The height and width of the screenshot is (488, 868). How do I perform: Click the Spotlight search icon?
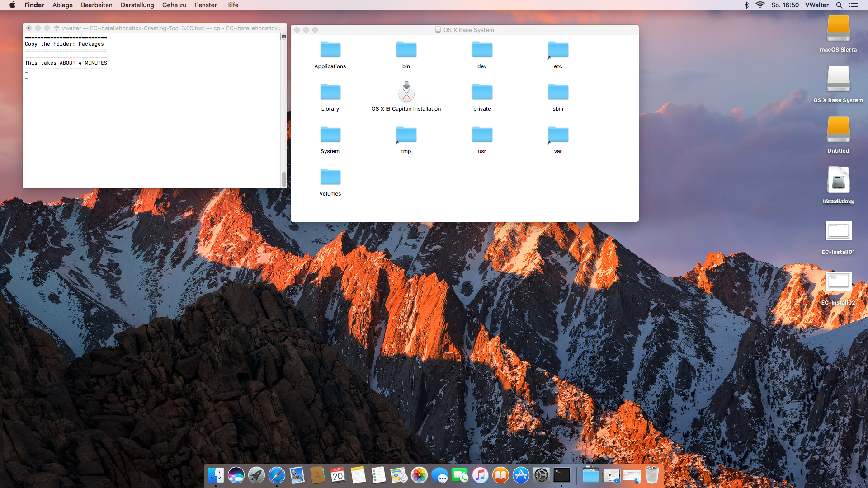coord(839,5)
